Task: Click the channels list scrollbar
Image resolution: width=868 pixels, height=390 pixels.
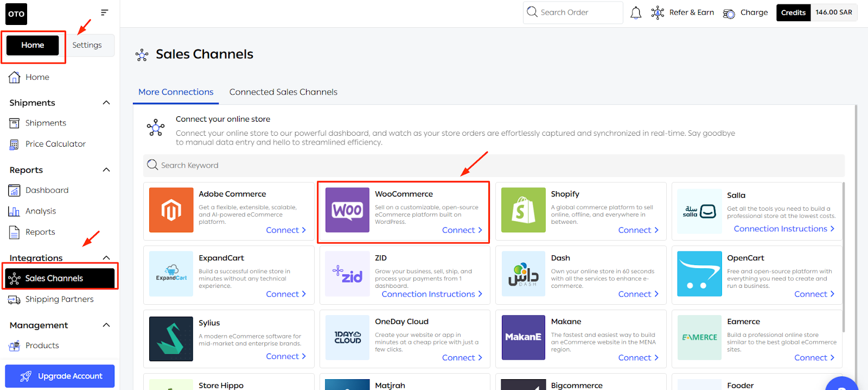Action: click(843, 257)
